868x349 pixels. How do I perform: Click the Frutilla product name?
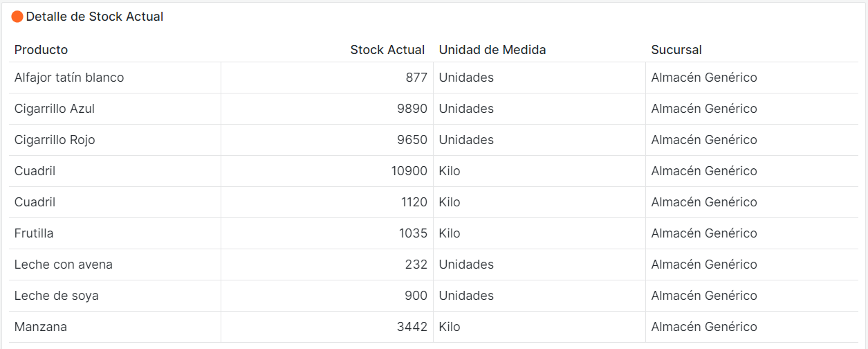(x=34, y=233)
